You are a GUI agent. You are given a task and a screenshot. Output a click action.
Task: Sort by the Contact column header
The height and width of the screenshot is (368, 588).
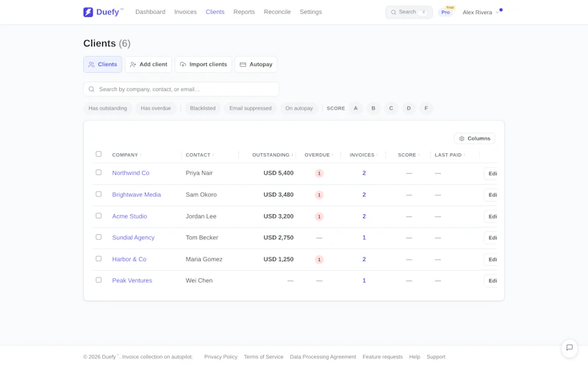(199, 155)
